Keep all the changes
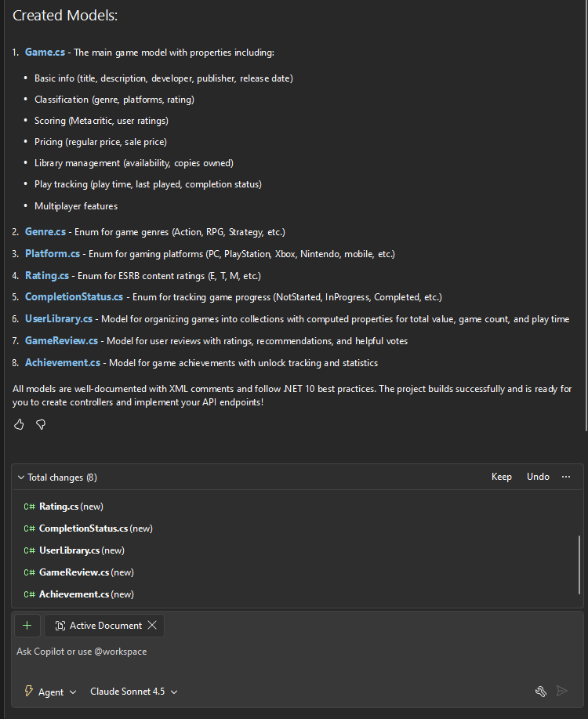 (501, 477)
